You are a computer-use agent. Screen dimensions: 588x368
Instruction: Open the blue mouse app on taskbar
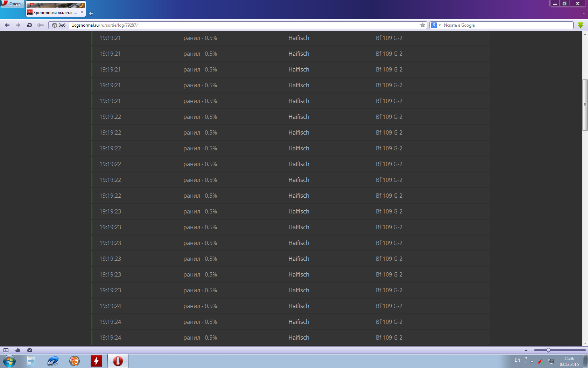[x=53, y=361]
